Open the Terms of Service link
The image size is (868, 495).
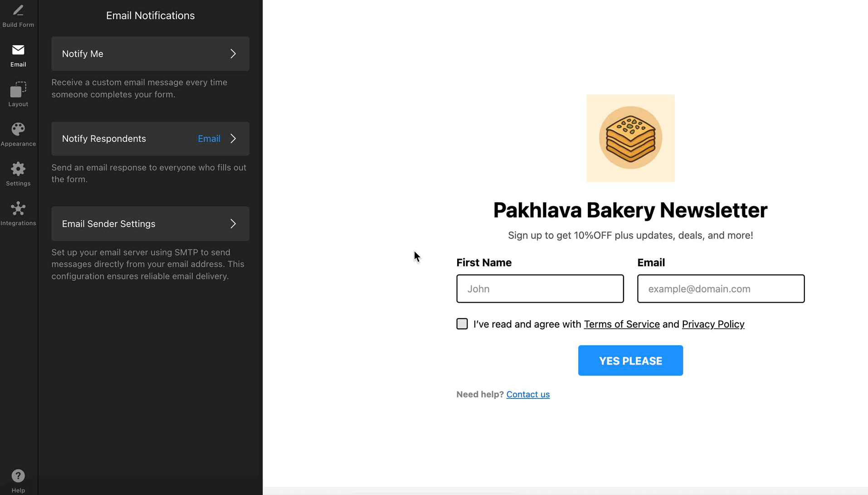(x=621, y=324)
